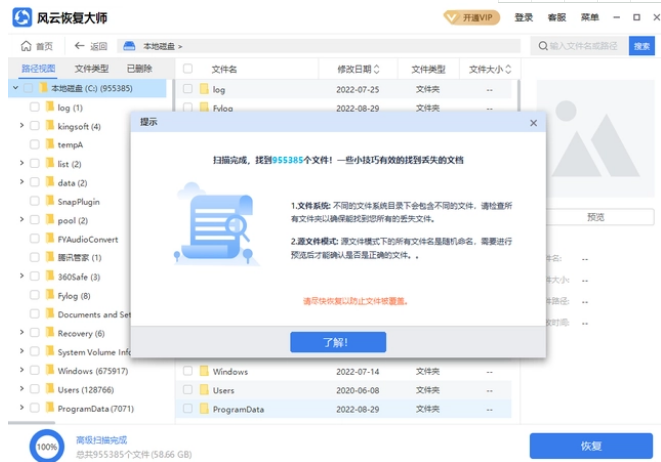Toggle the select-all checkbox in file header

188,69
